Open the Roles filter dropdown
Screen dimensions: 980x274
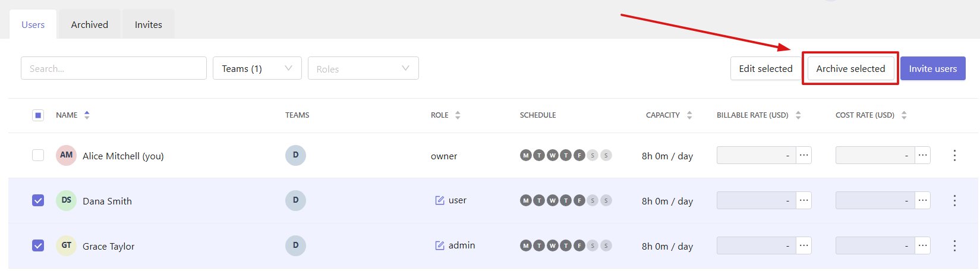click(363, 68)
